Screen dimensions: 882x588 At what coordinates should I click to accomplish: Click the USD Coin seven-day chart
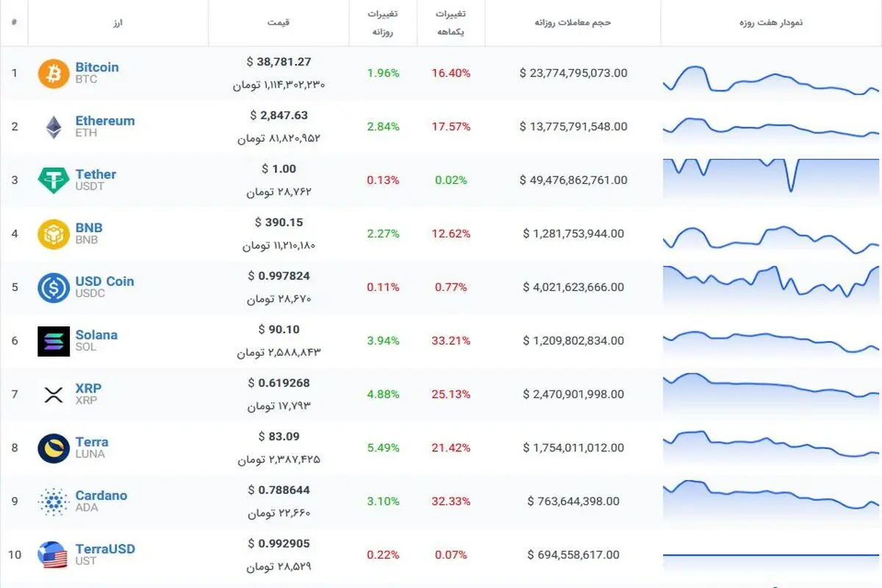coord(771,284)
